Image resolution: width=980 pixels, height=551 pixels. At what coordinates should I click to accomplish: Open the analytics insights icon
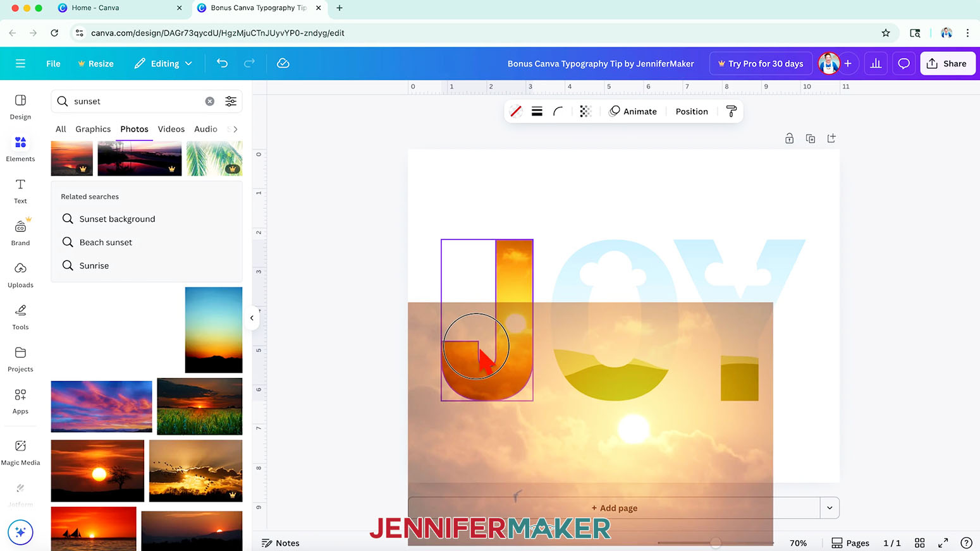(x=876, y=63)
